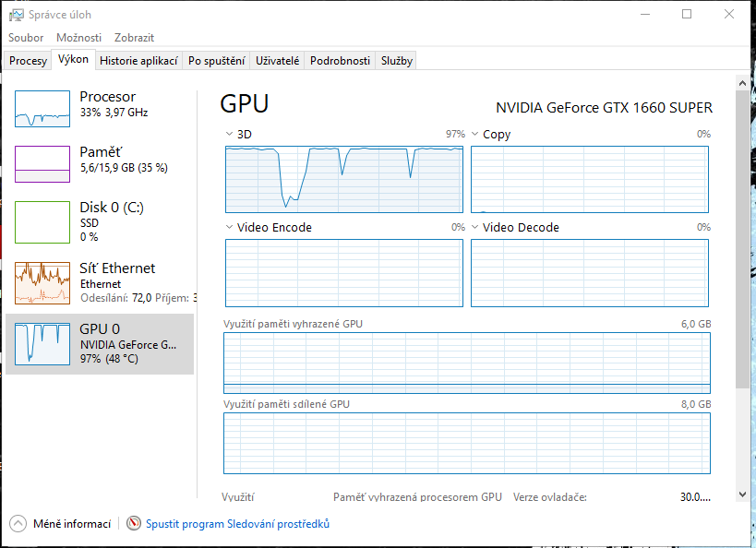The image size is (756, 548).
Task: Click the Resource Monitor icon at bottom
Action: [x=134, y=524]
